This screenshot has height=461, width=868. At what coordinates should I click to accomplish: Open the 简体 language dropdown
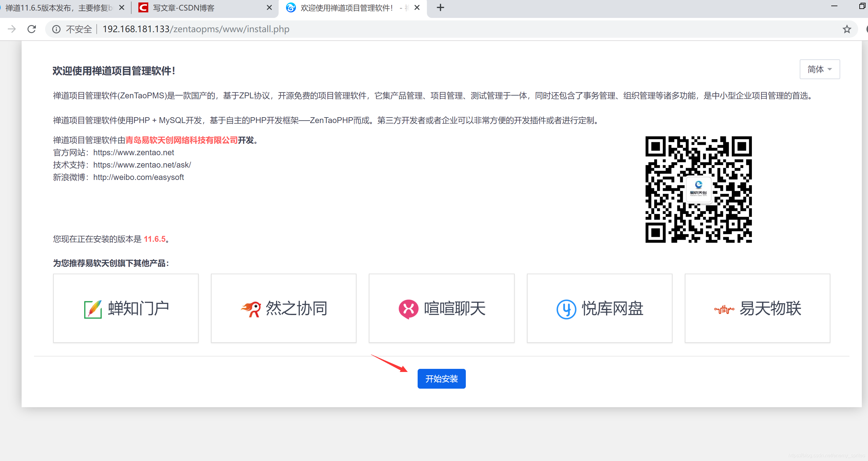tap(820, 69)
